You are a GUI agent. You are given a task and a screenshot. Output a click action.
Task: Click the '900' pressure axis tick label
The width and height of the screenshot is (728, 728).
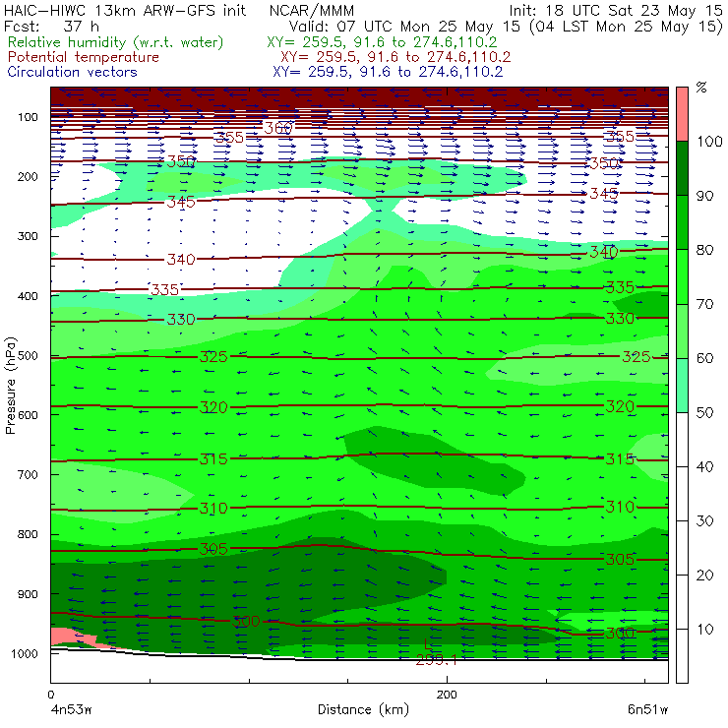point(28,594)
